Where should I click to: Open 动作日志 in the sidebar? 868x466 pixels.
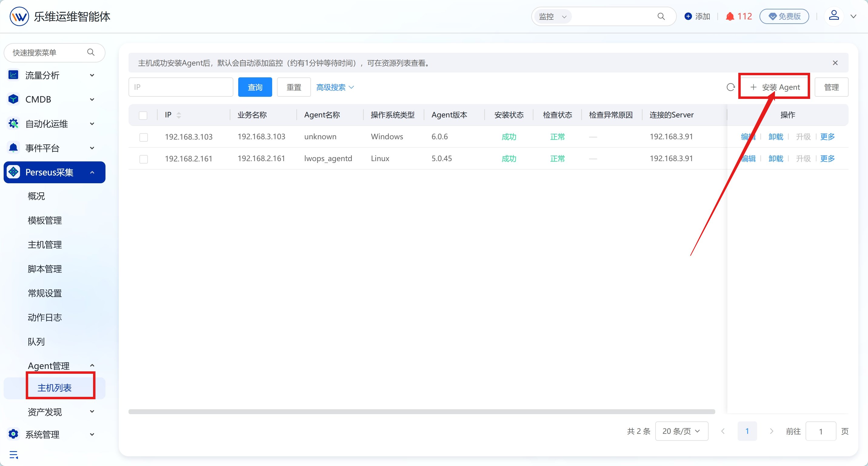point(45,317)
